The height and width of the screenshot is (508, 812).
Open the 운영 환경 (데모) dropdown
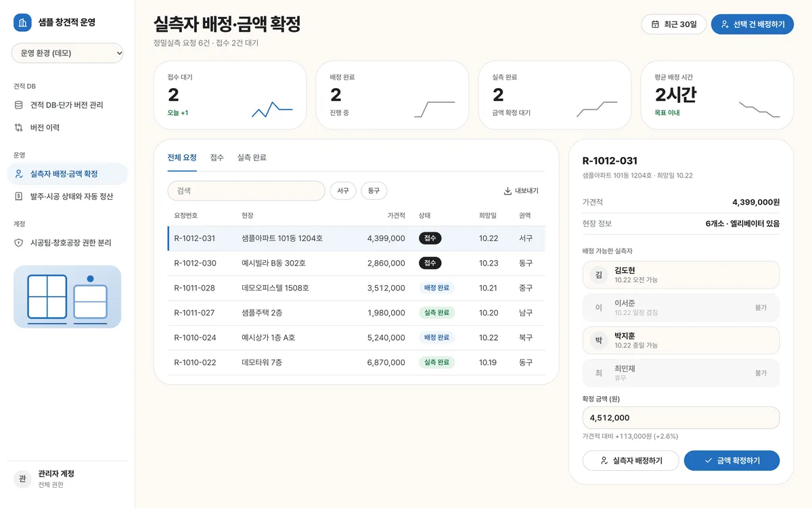(x=68, y=53)
